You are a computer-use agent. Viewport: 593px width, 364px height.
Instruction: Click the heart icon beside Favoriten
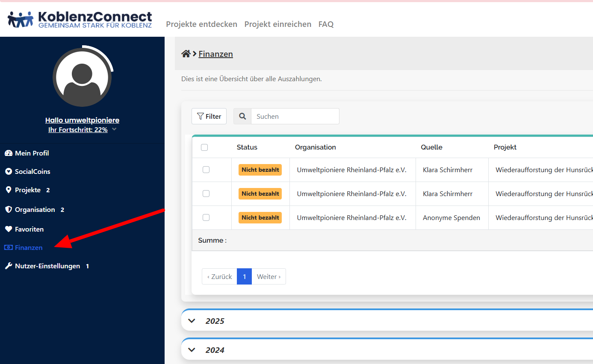8,229
